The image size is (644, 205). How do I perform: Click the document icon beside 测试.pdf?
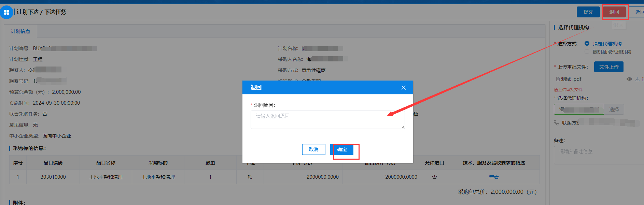[558, 79]
